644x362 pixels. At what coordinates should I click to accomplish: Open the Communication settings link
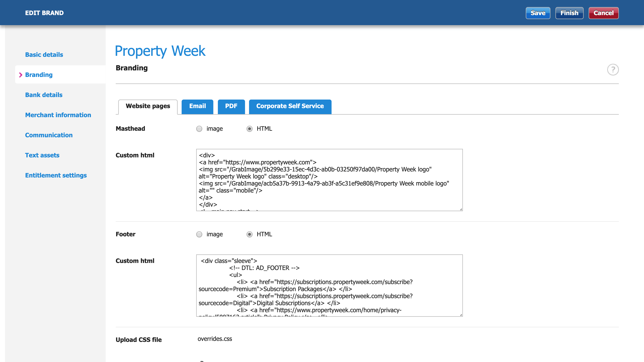[49, 135]
